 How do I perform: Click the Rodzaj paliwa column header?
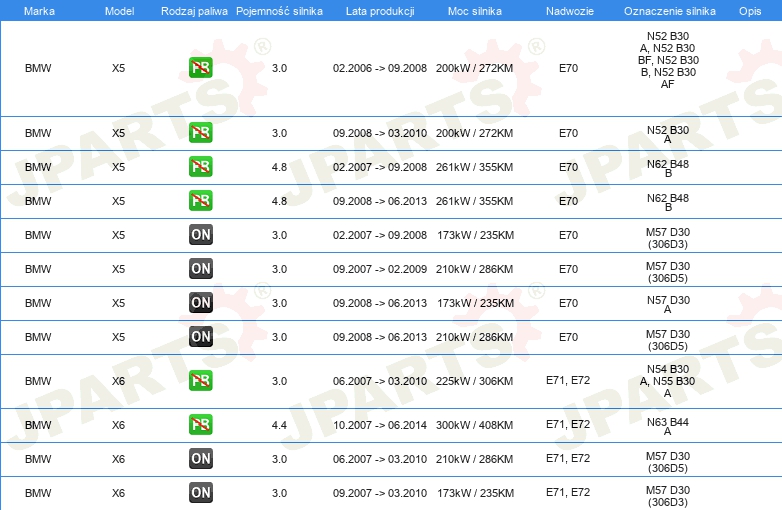tap(194, 11)
